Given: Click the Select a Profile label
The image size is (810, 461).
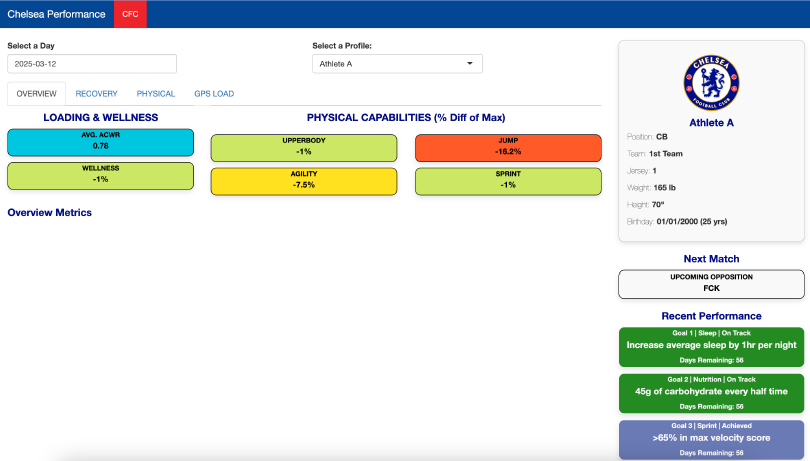Looking at the screenshot, I should coord(342,45).
